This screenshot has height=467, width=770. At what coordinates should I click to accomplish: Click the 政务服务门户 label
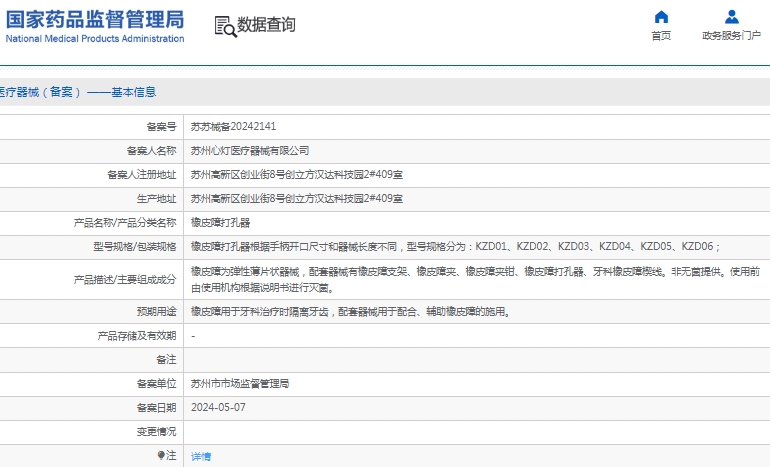coord(731,35)
